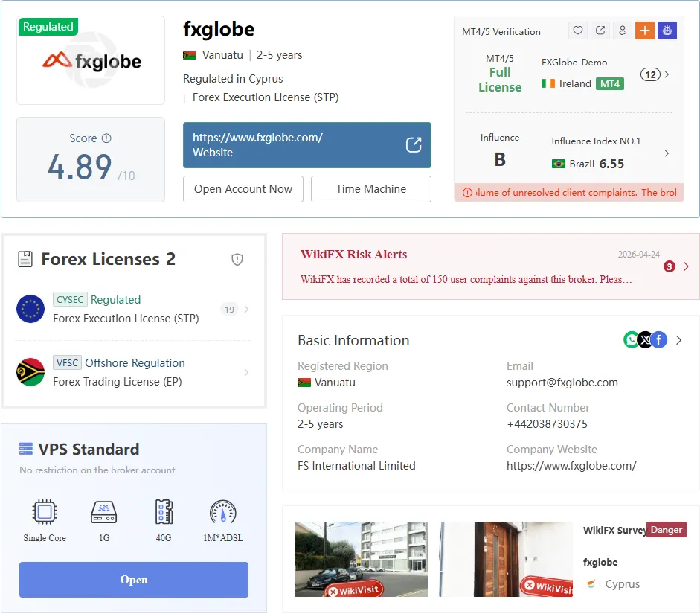
Task: Click the red 3 alerts badge
Action: click(670, 266)
